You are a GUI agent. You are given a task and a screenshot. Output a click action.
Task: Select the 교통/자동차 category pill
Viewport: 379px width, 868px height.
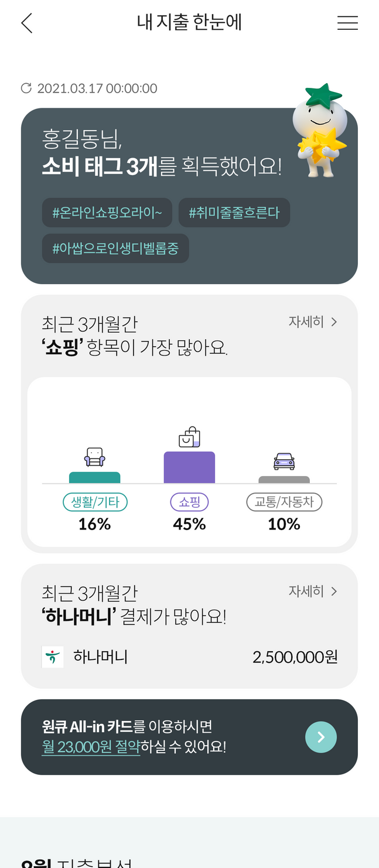click(284, 501)
